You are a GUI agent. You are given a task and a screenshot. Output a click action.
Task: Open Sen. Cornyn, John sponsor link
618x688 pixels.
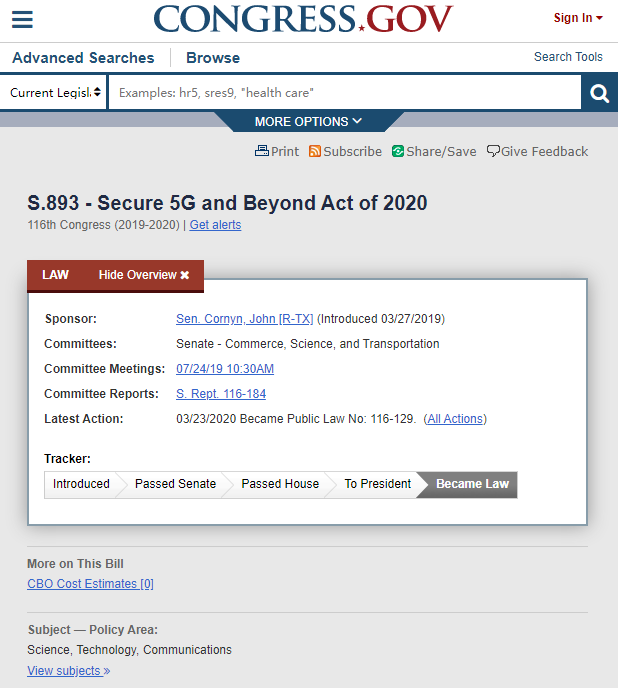pyautogui.click(x=244, y=319)
